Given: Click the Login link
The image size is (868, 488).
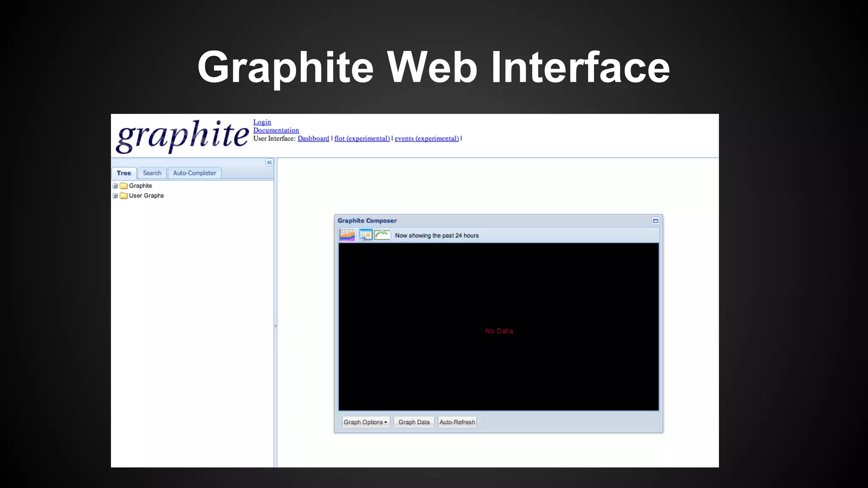Looking at the screenshot, I should pyautogui.click(x=262, y=122).
